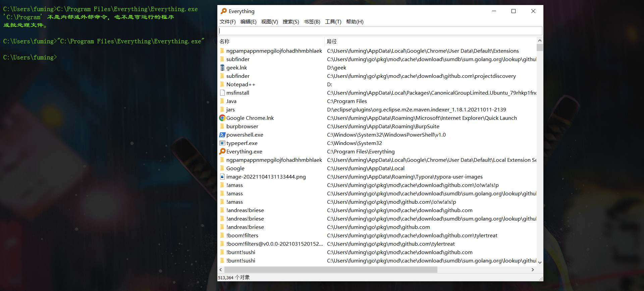Image resolution: width=644 pixels, height=291 pixels.
Task: Open the 文件(F) menu
Action: (x=227, y=22)
